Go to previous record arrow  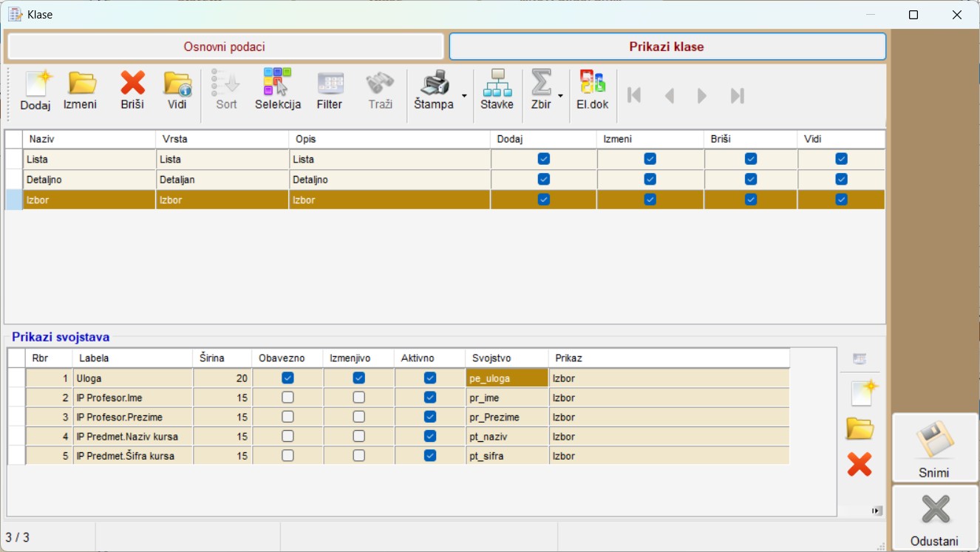pos(670,95)
